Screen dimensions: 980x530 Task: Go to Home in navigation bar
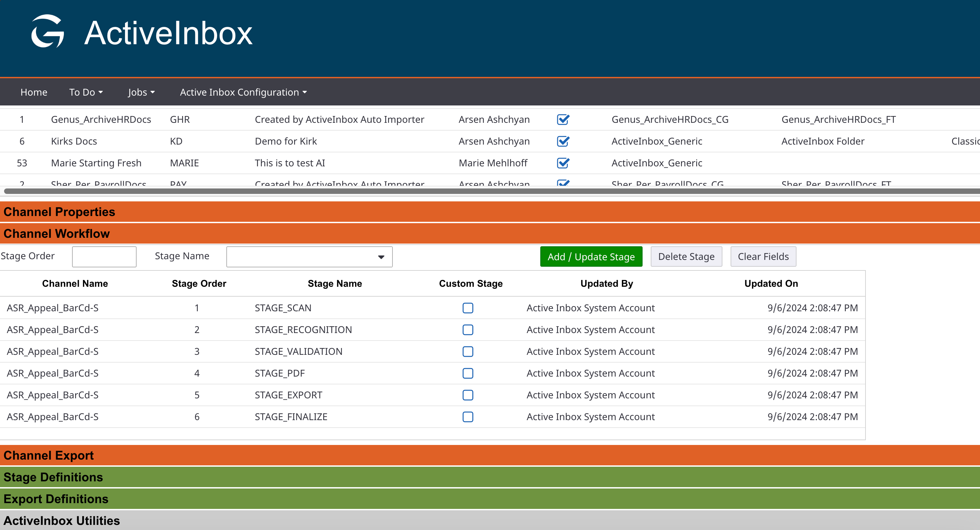34,92
